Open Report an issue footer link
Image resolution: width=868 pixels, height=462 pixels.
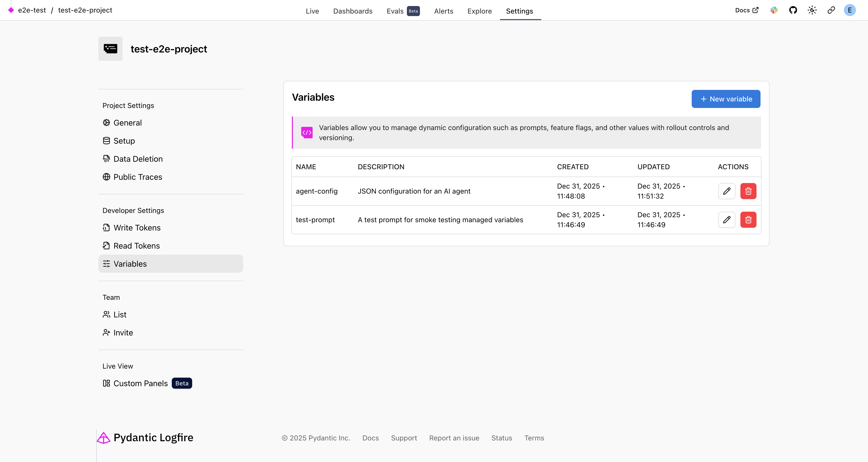454,438
